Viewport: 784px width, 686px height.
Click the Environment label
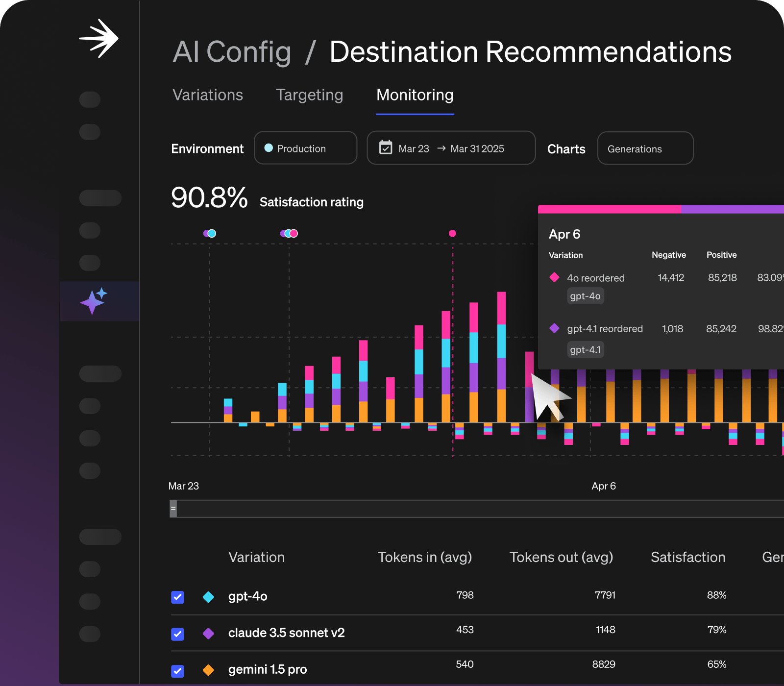[x=207, y=148]
